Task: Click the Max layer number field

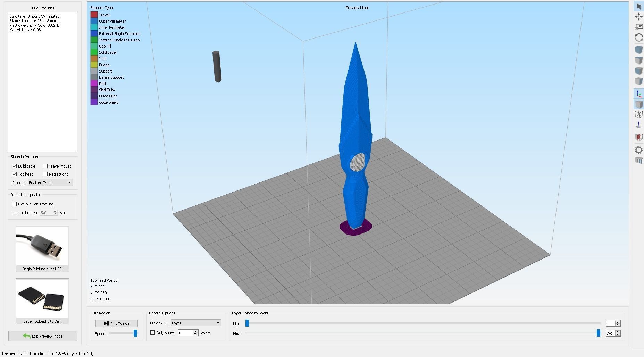Action: tap(610, 333)
